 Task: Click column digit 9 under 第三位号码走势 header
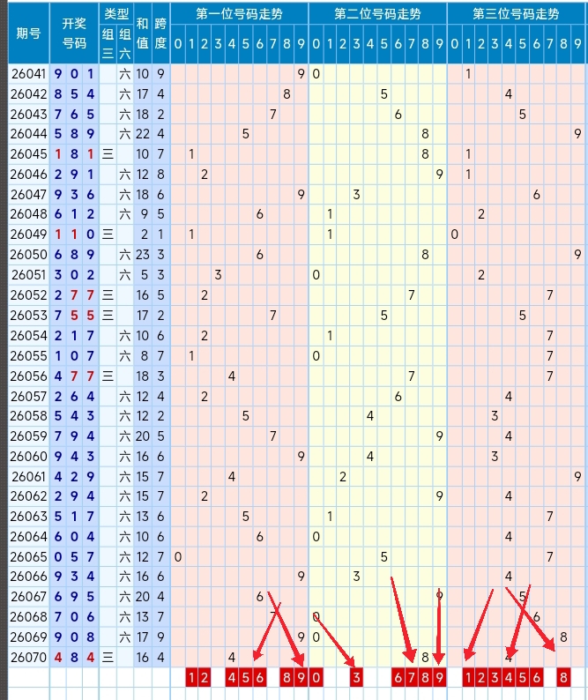(577, 44)
